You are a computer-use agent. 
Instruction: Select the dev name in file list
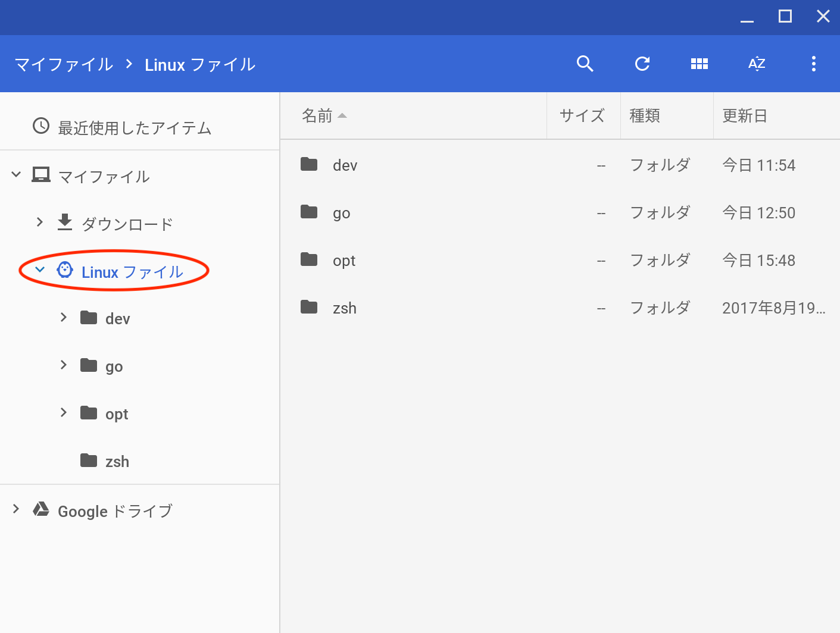click(345, 165)
